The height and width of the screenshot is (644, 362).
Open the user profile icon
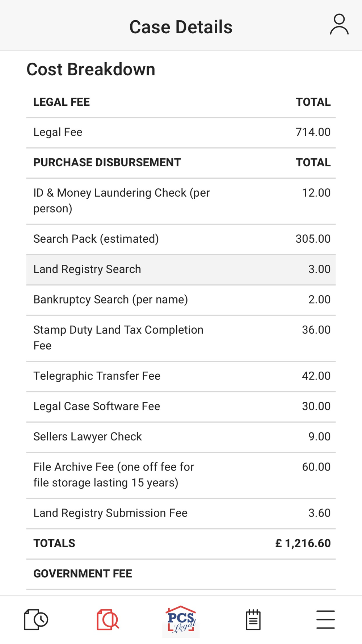click(339, 25)
